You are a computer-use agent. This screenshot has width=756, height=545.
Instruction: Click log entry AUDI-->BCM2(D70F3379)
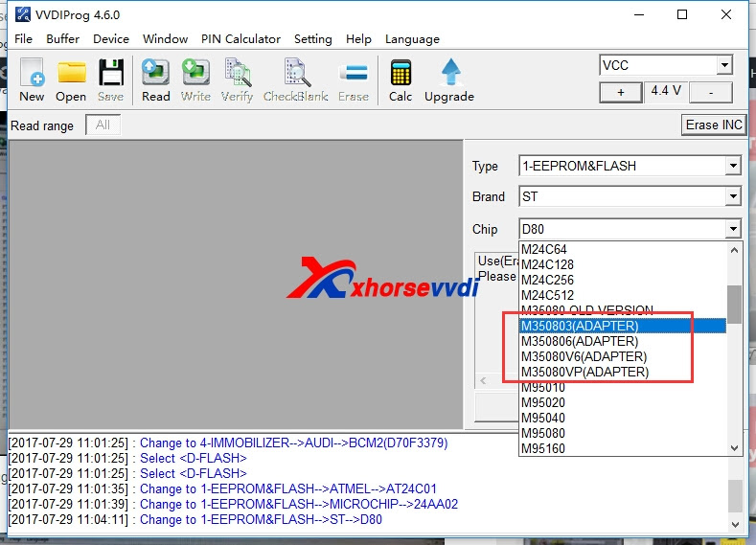pos(293,443)
